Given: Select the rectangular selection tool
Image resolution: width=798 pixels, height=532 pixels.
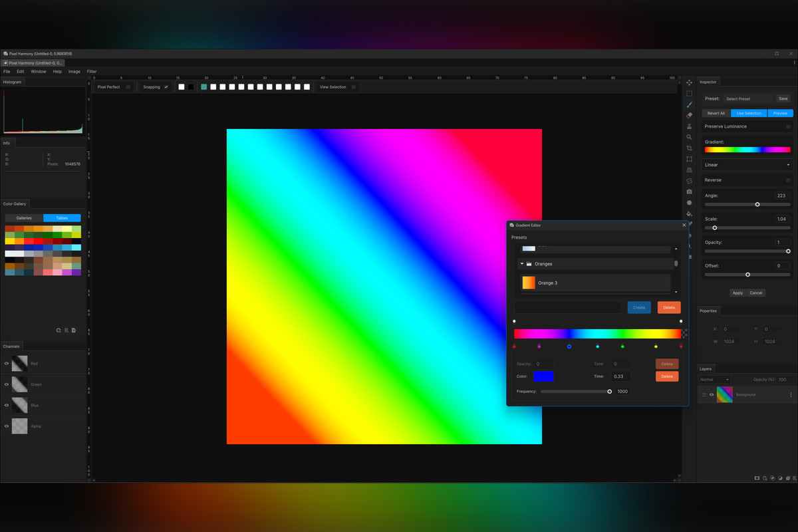Looking at the screenshot, I should pos(689,92).
